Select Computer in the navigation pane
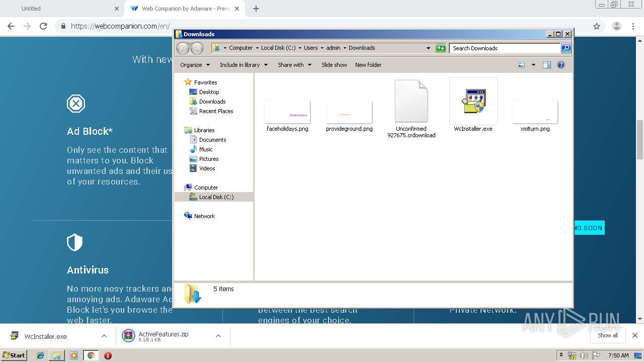 click(206, 188)
